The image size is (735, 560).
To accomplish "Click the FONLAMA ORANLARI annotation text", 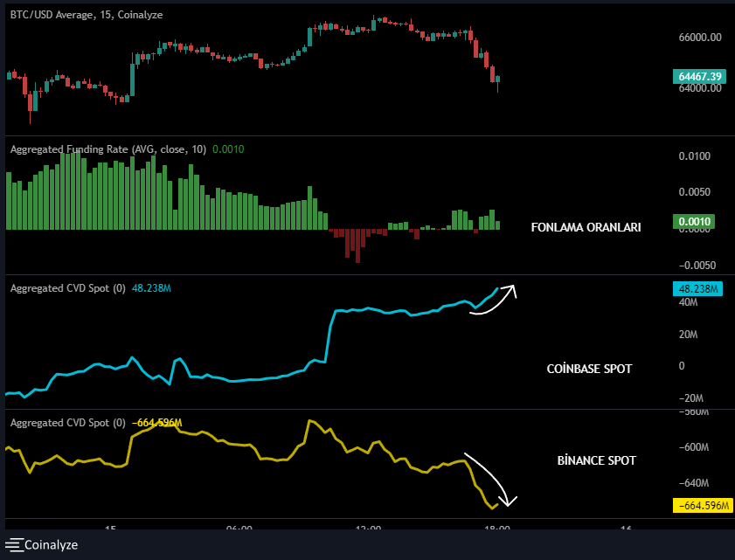I will [586, 227].
